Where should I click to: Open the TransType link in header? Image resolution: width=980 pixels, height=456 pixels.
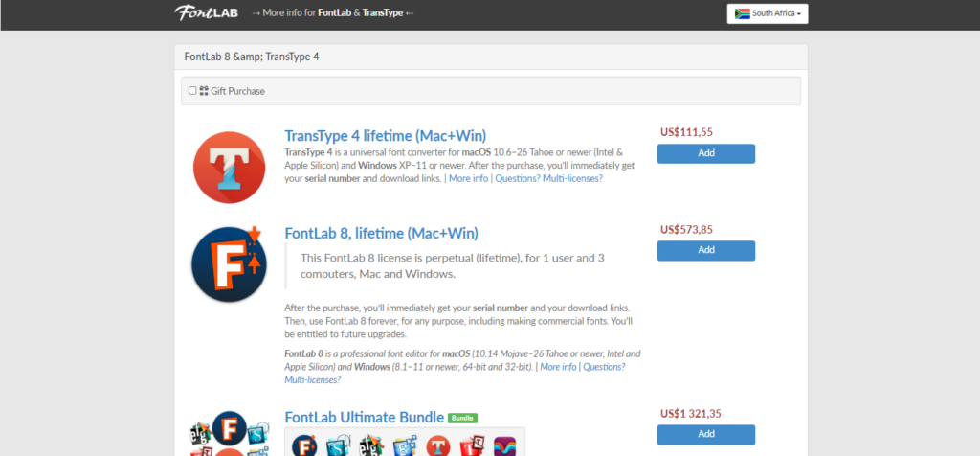pos(383,13)
